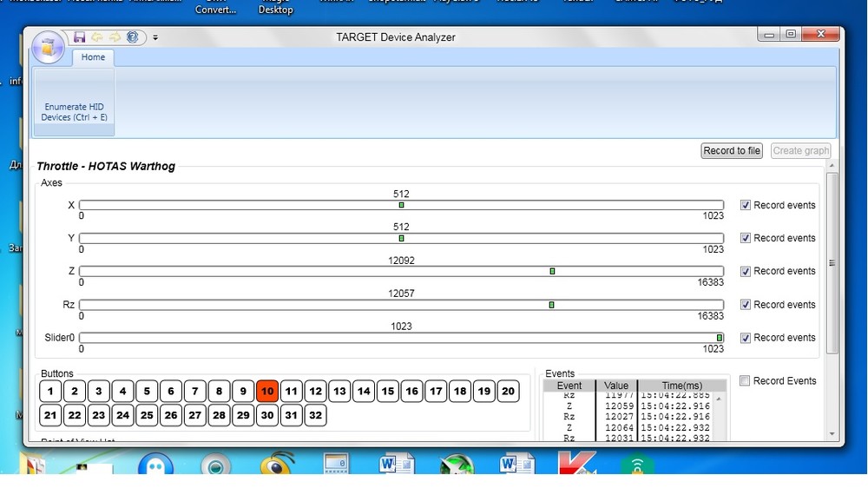Open the blue ghost face taskbar icon
Screen dimensions: 868x495
(x=155, y=464)
